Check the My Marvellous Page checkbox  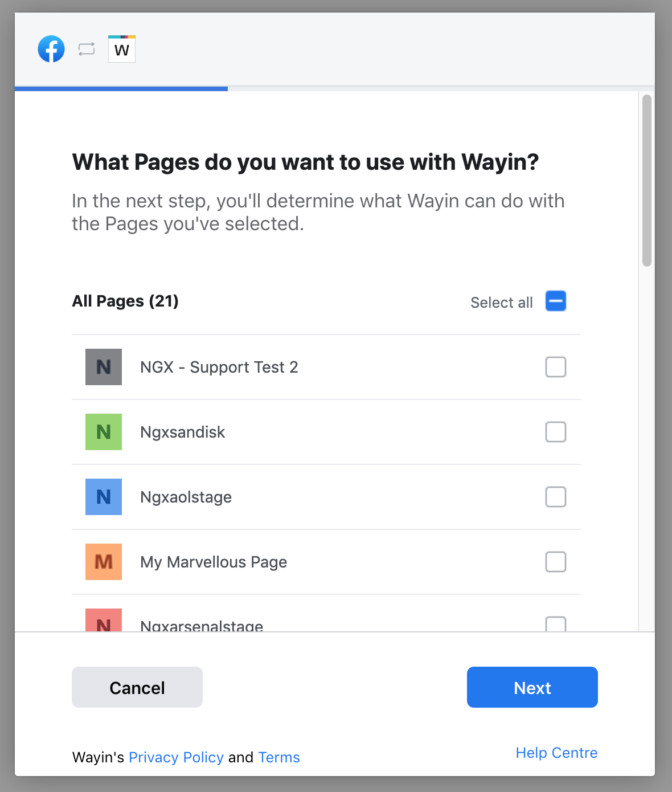coord(556,562)
